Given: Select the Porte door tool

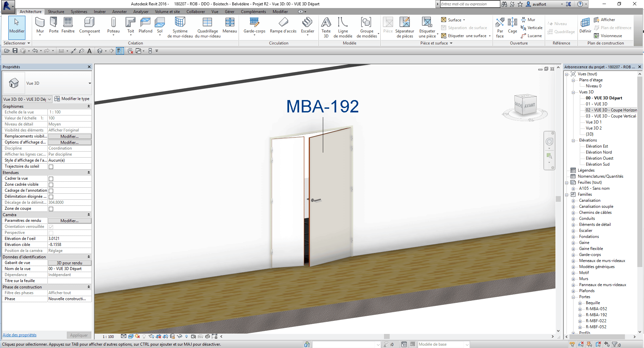Looking at the screenshot, I should point(53,25).
